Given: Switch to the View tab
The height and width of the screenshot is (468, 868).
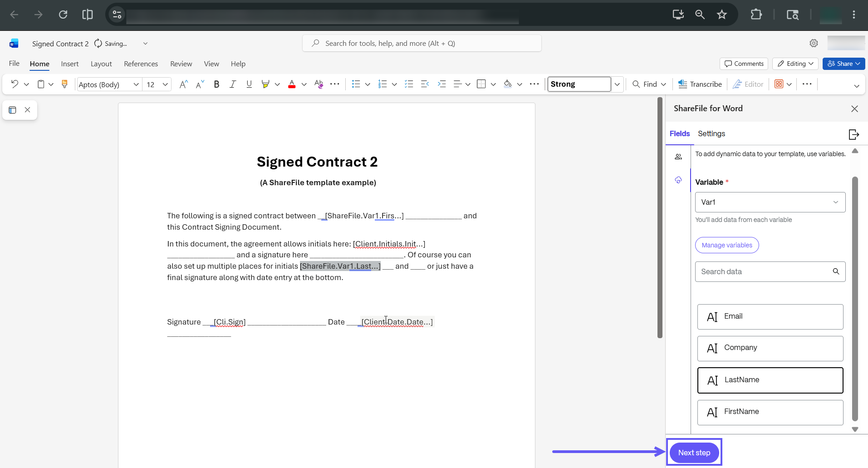Looking at the screenshot, I should (211, 64).
